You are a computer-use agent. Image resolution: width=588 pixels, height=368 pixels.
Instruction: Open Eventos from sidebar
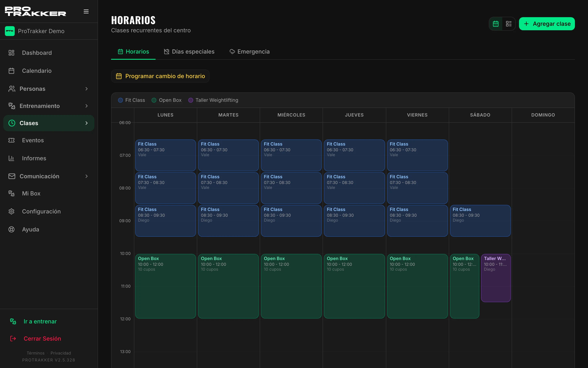pyautogui.click(x=49, y=140)
